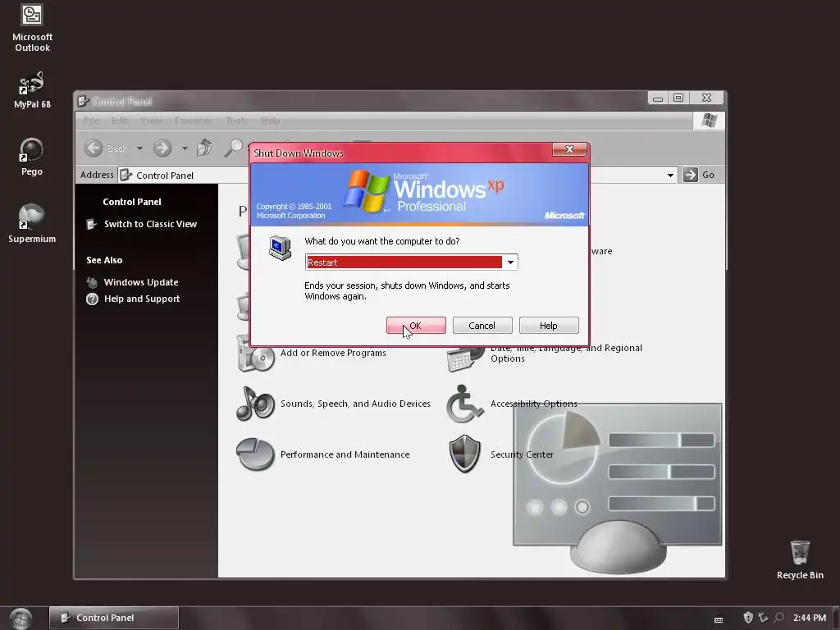This screenshot has width=840, height=630.
Task: Open Microsoft Outlook desktop icon
Action: tap(32, 28)
